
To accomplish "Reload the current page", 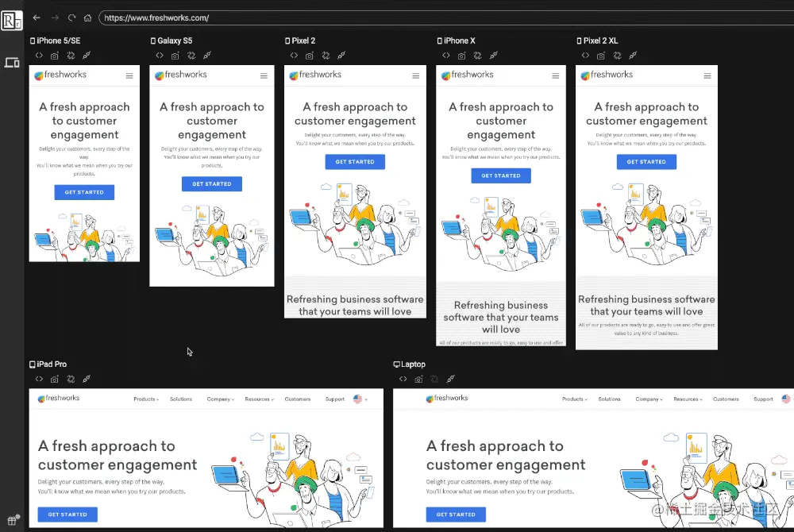I will point(72,17).
